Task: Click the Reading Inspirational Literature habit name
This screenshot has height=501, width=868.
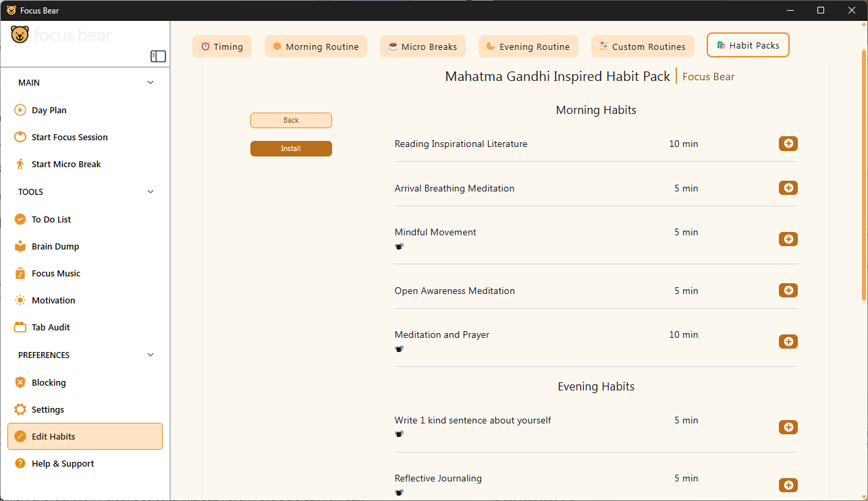Action: (461, 144)
